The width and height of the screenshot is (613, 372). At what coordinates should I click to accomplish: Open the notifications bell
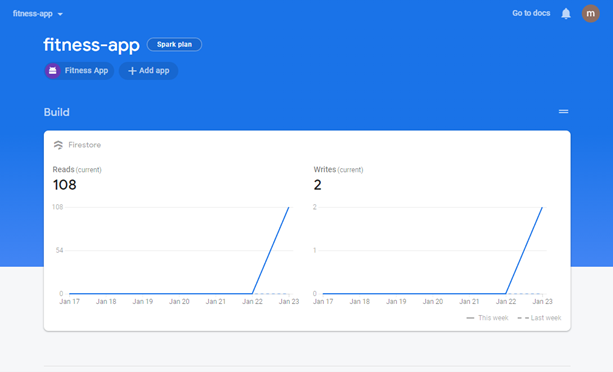point(566,14)
